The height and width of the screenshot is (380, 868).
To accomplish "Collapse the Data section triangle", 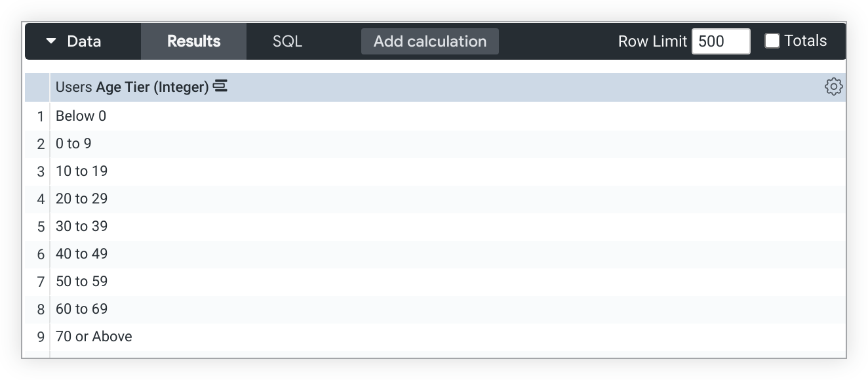I will 51,41.
